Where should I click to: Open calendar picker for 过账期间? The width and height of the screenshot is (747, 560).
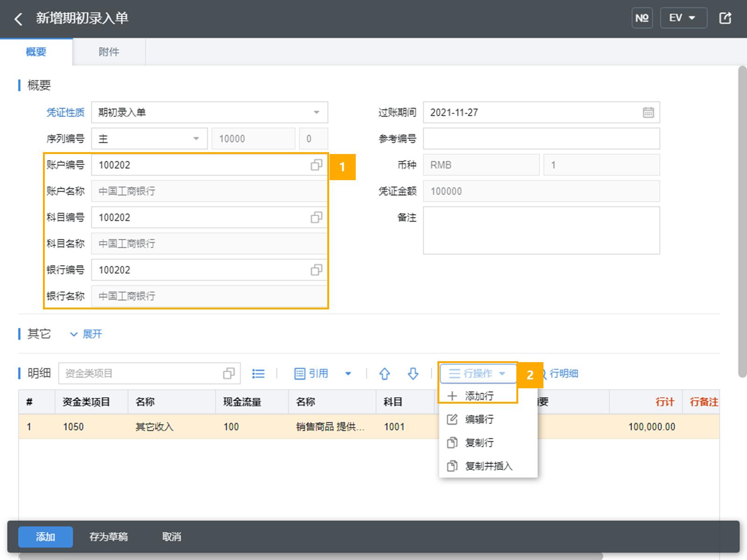tap(648, 112)
